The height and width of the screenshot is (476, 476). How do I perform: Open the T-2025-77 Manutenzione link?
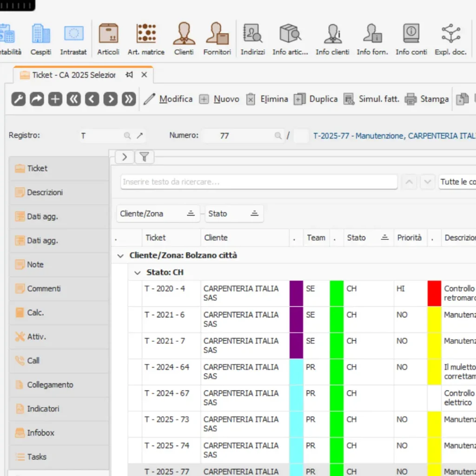click(394, 136)
